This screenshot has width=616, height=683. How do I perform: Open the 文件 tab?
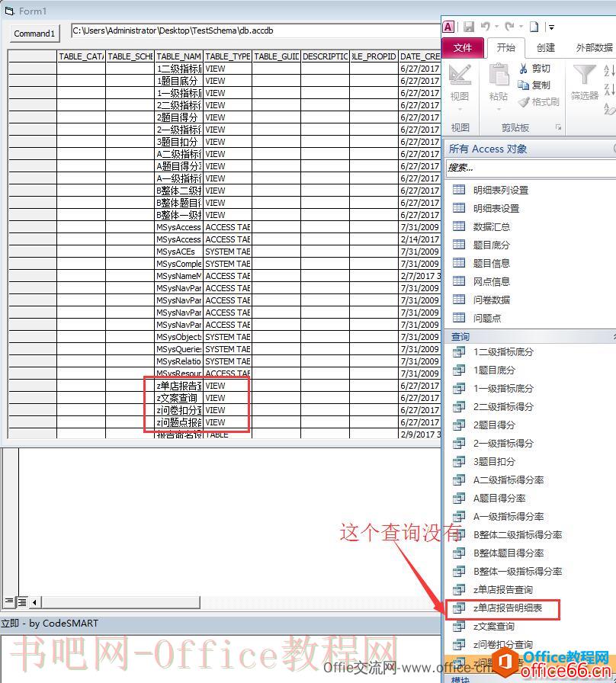click(x=463, y=47)
